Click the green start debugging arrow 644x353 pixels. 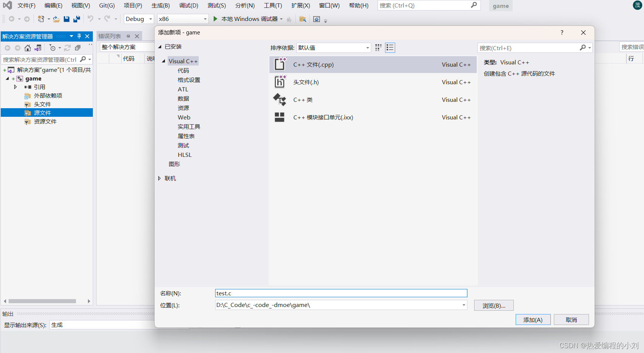[x=215, y=19]
